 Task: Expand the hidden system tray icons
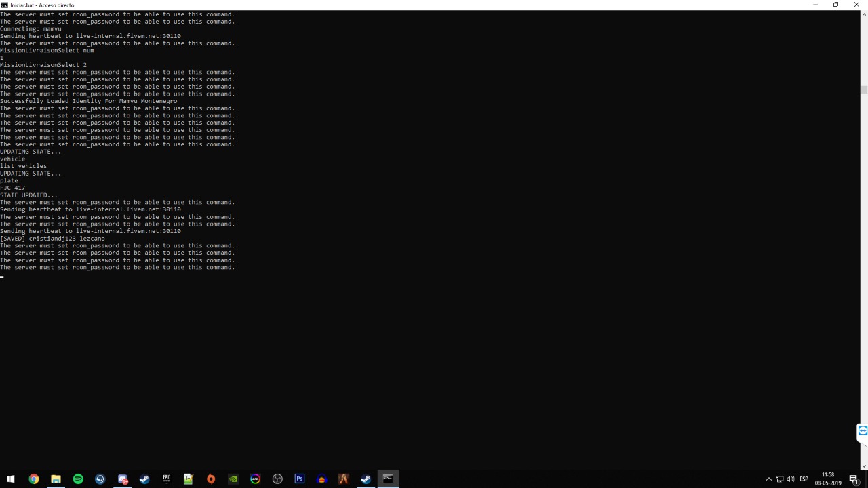[x=768, y=479]
